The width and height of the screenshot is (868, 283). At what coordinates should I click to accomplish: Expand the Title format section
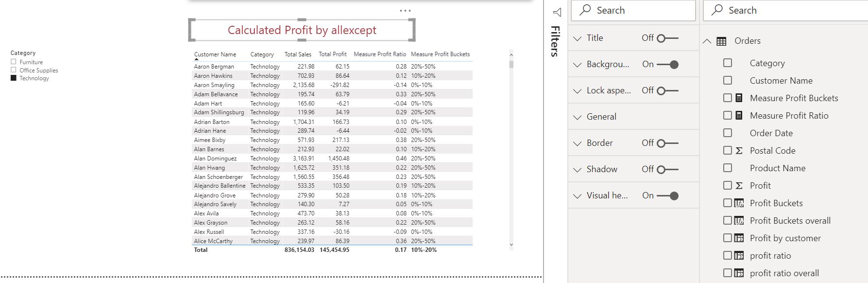pos(578,38)
